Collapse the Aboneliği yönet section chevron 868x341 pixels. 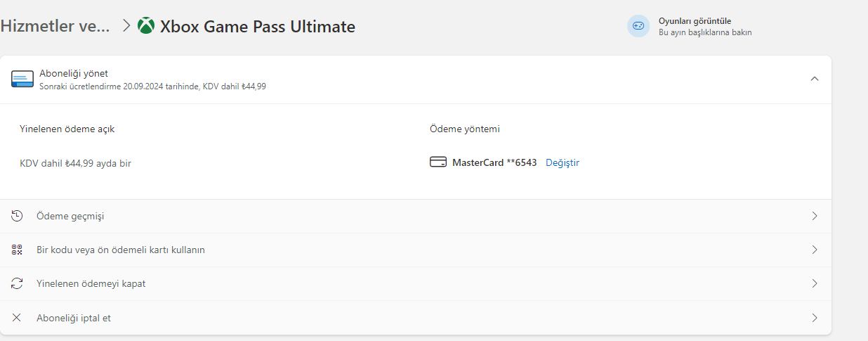pos(815,79)
